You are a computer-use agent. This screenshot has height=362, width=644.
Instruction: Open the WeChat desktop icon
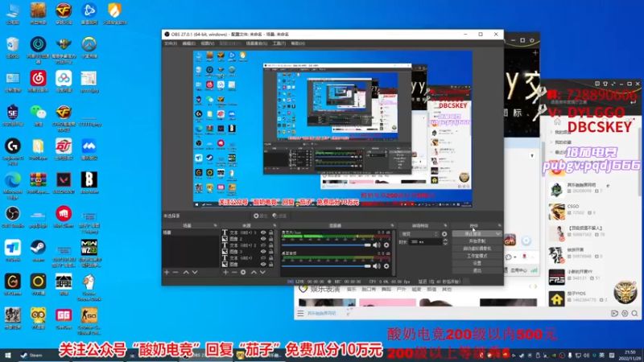38,115
